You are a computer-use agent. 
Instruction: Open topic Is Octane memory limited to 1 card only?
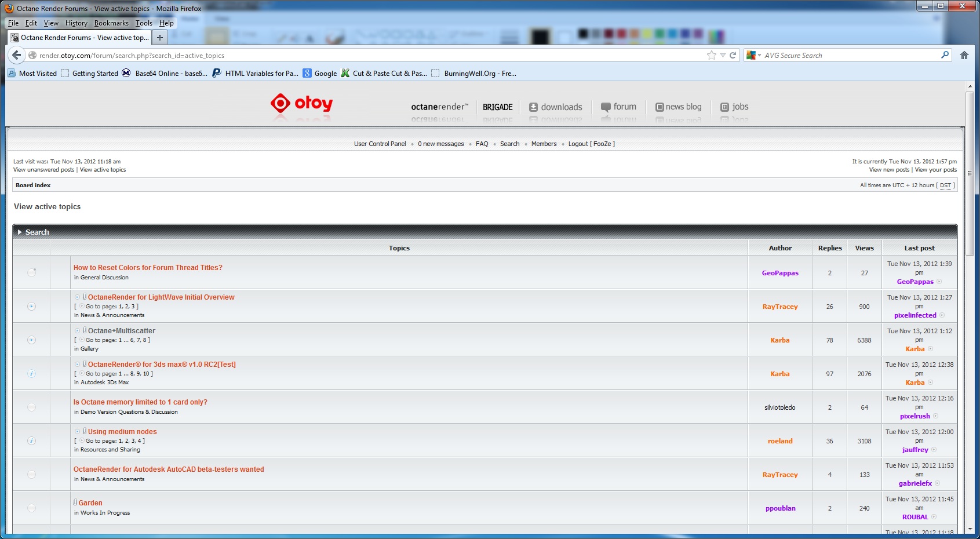pyautogui.click(x=140, y=402)
